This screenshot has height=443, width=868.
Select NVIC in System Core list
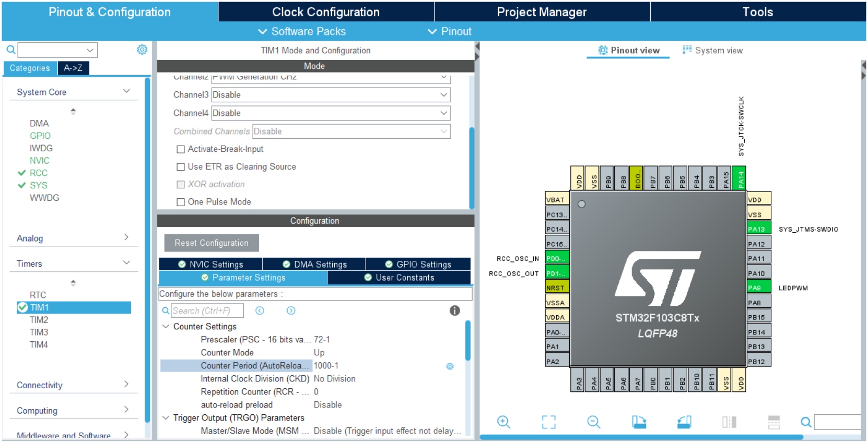tap(39, 161)
